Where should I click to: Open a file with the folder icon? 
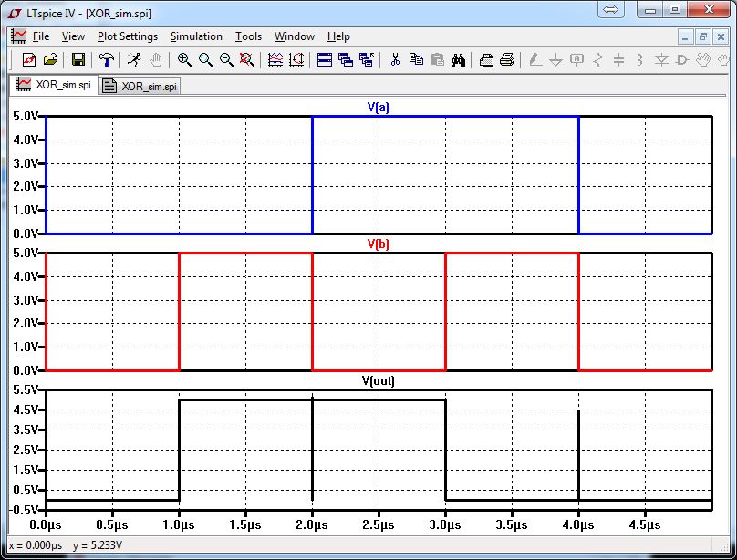(50, 59)
